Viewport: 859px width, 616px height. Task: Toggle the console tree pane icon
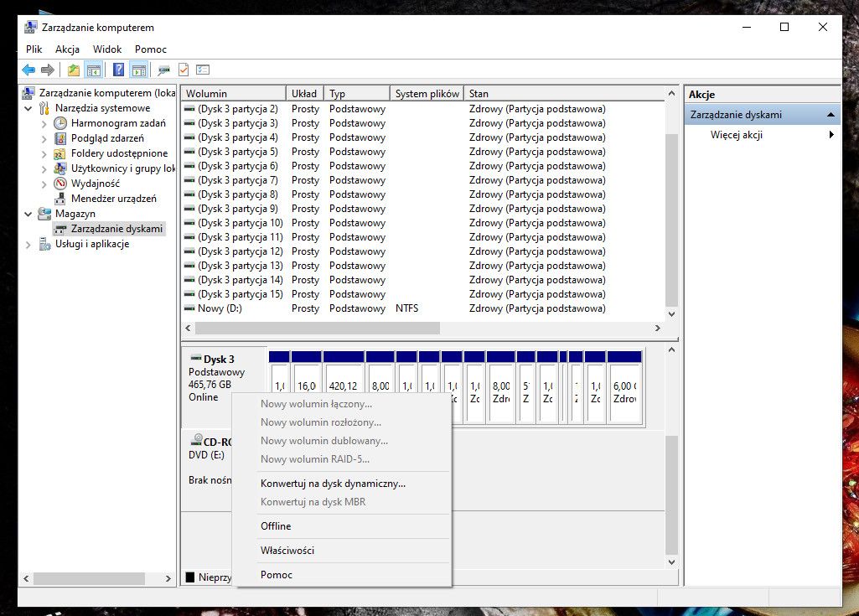[x=94, y=70]
